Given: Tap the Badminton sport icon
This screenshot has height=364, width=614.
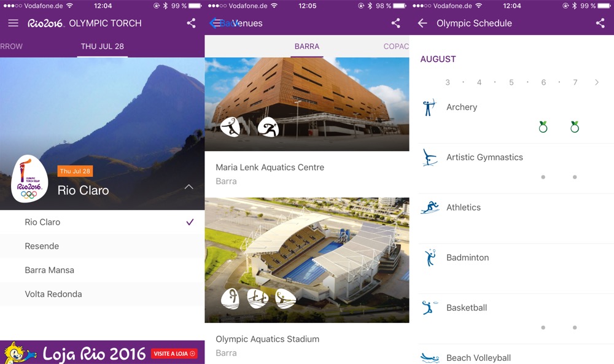Looking at the screenshot, I should 430,258.
